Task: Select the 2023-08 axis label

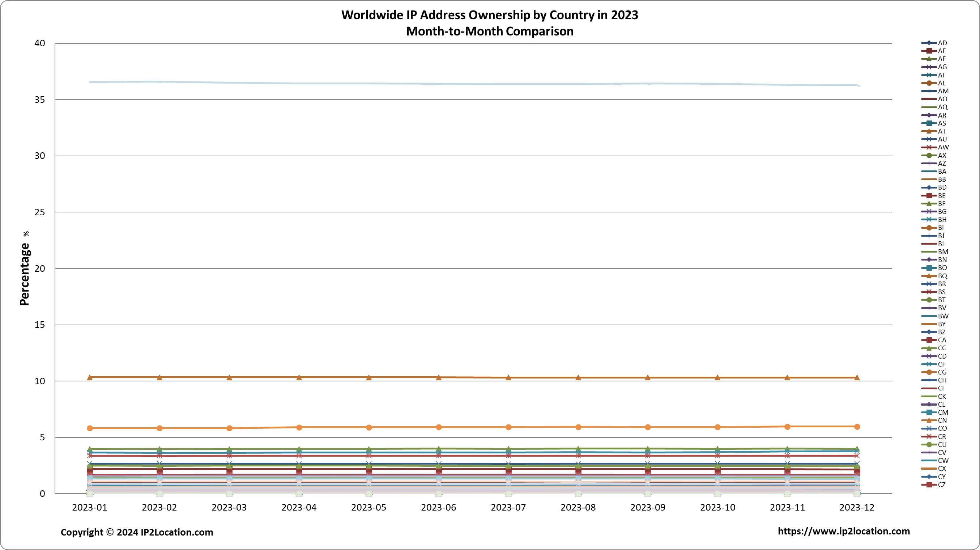Action: [x=578, y=507]
